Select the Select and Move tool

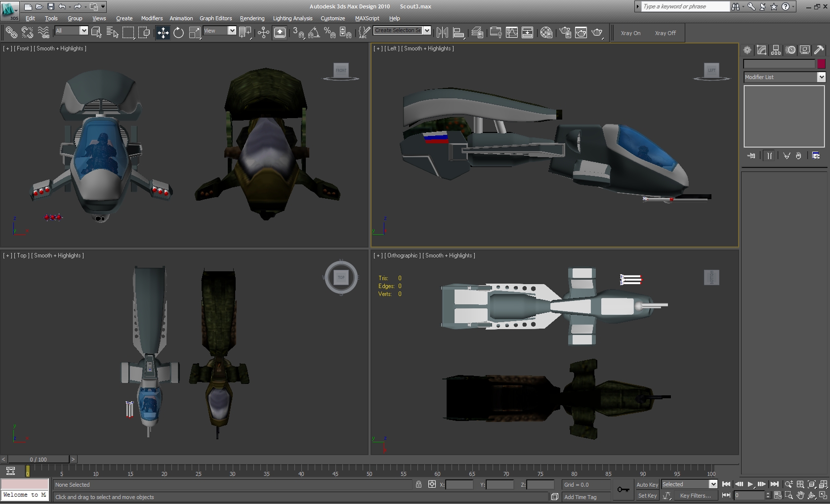[x=163, y=33]
